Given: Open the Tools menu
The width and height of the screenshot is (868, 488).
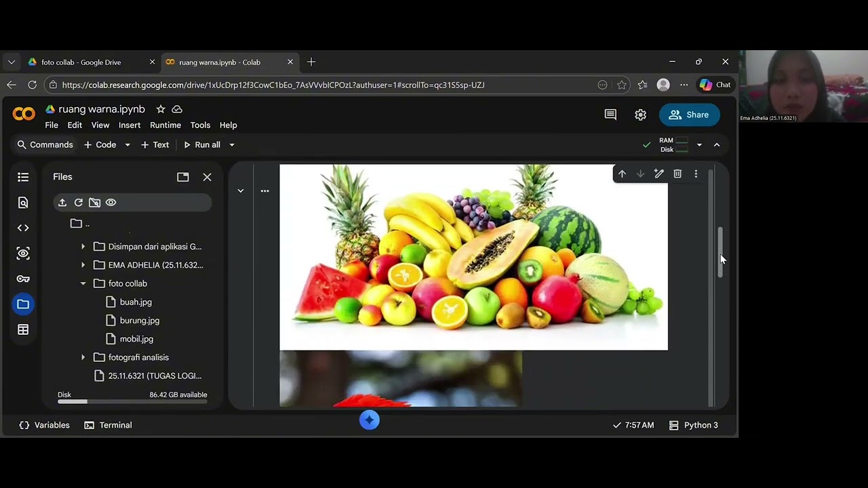Looking at the screenshot, I should (200, 125).
